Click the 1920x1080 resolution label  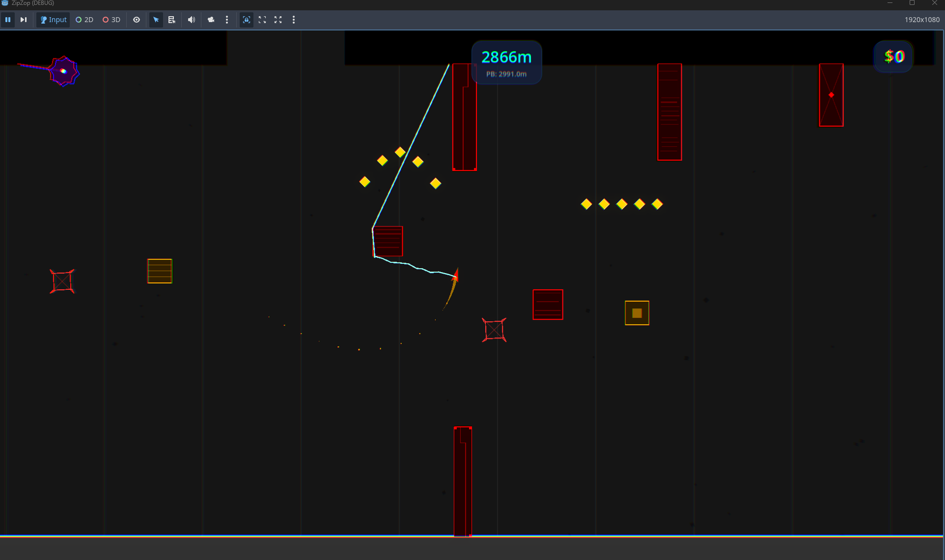click(x=922, y=20)
